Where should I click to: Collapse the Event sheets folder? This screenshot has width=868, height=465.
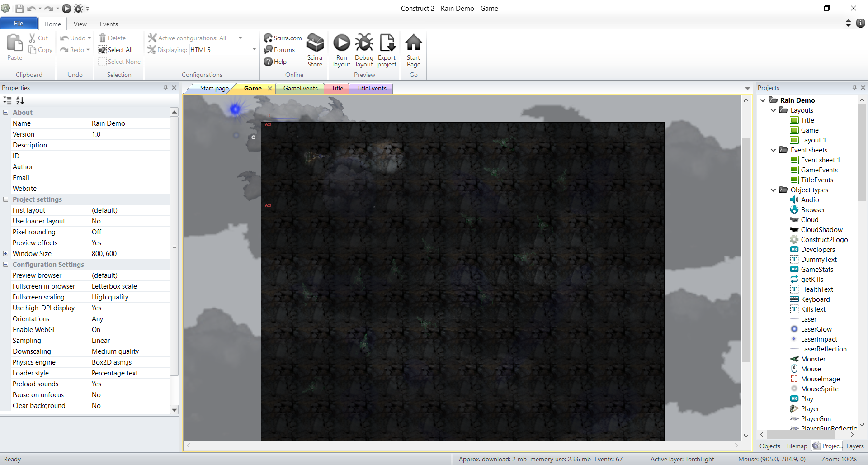(773, 150)
